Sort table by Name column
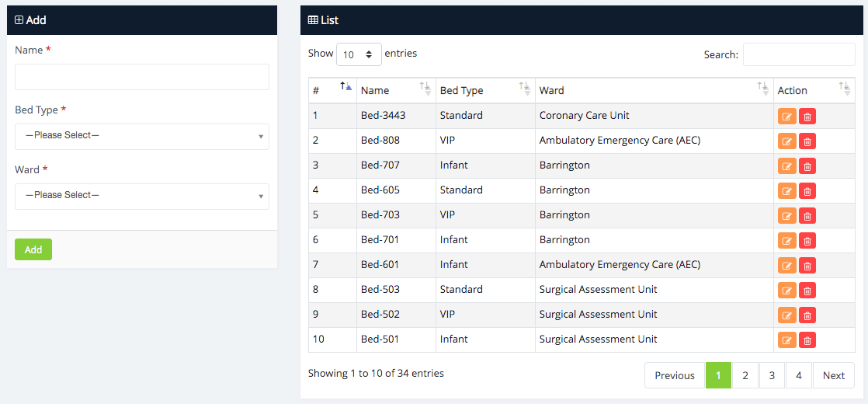The width and height of the screenshot is (868, 404). (x=396, y=90)
